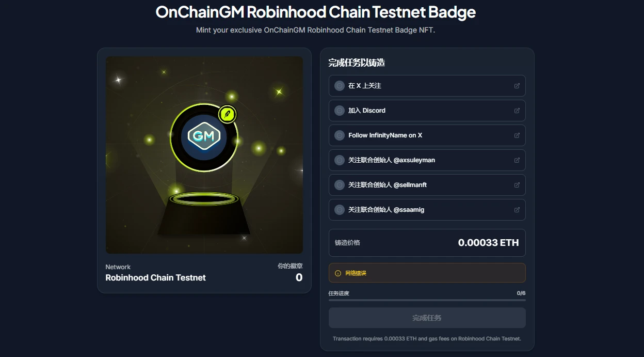Screen dimensions: 644x357
Task: Toggle completion circle for @sellmanft task
Action: tap(340, 185)
